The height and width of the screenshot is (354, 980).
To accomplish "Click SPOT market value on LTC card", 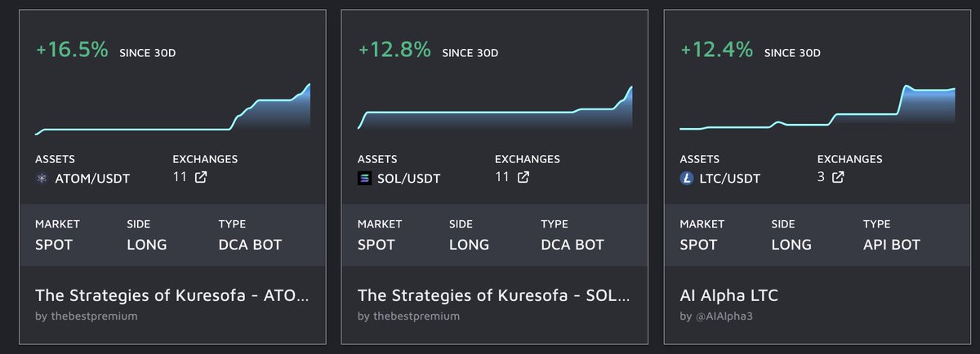I will pyautogui.click(x=699, y=244).
